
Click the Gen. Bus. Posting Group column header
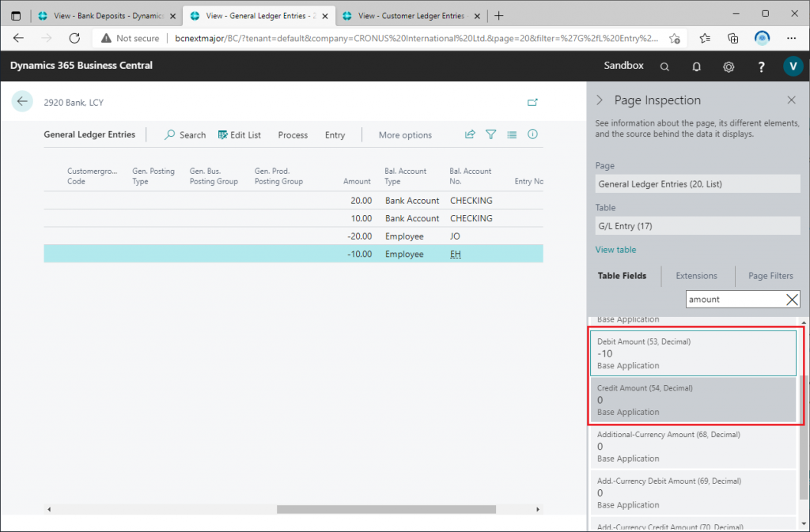(x=214, y=176)
